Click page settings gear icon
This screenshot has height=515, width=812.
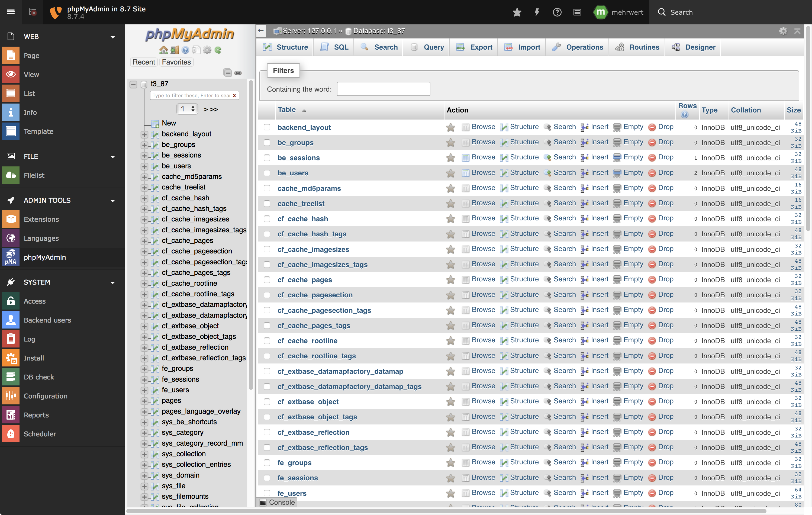pyautogui.click(x=783, y=31)
